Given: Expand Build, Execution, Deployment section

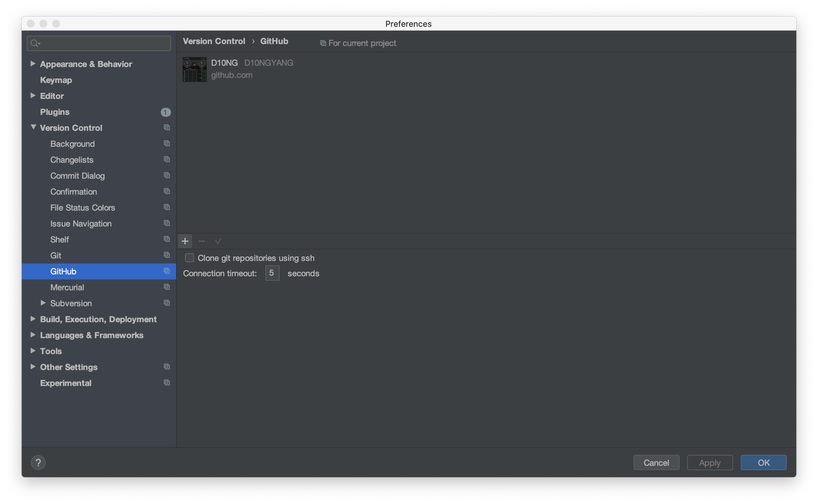Looking at the screenshot, I should pos(33,319).
